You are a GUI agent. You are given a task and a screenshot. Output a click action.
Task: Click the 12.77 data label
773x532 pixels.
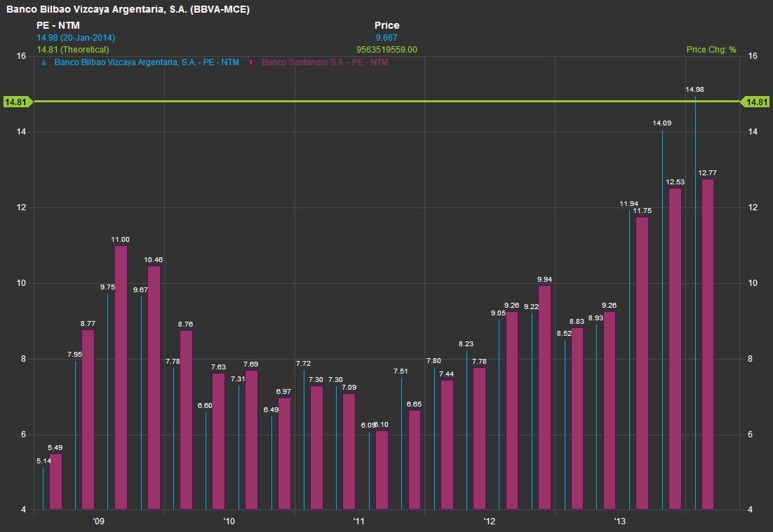point(708,173)
